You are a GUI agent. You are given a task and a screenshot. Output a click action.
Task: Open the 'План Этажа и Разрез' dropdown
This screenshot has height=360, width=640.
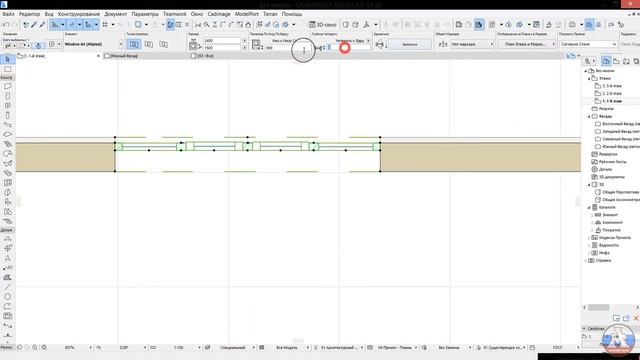click(x=526, y=44)
